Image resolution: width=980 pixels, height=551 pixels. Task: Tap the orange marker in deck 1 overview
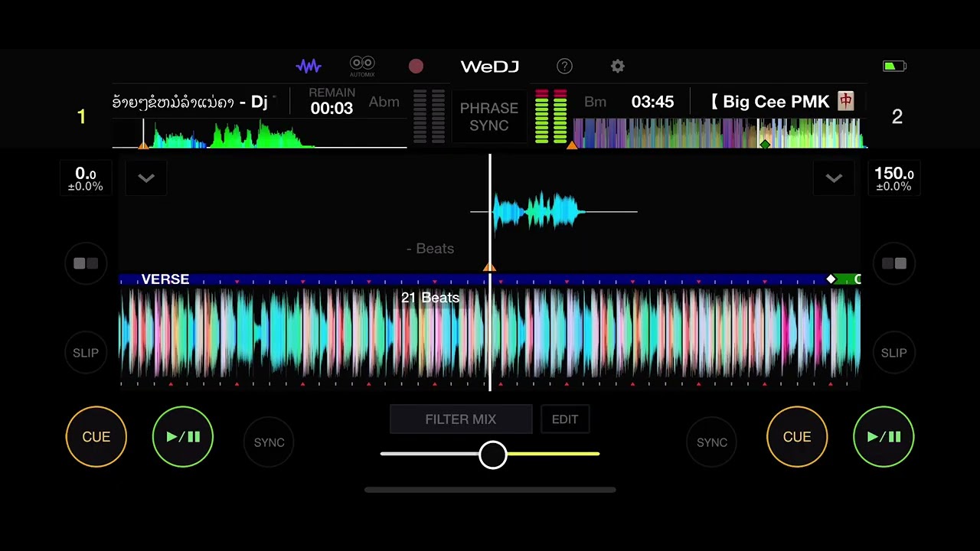pyautogui.click(x=143, y=145)
